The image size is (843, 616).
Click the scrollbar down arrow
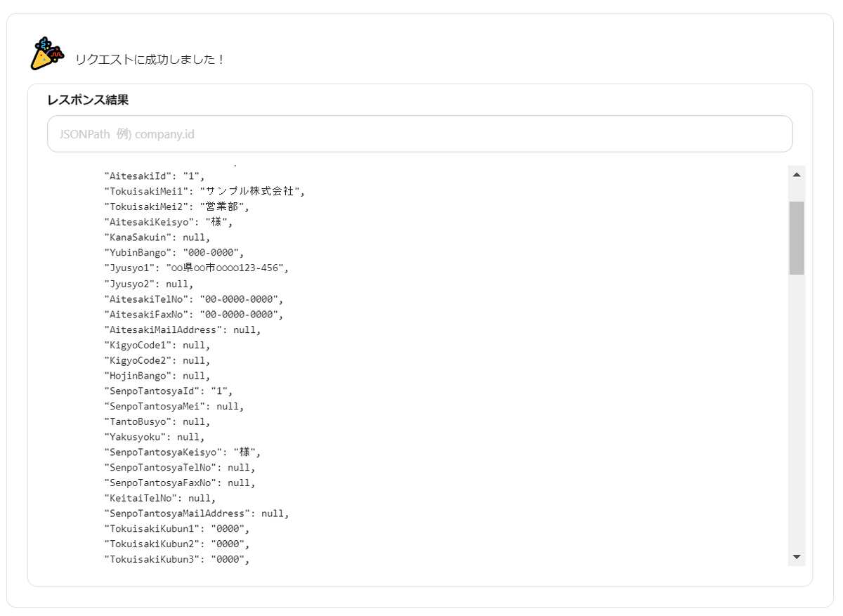click(x=796, y=556)
